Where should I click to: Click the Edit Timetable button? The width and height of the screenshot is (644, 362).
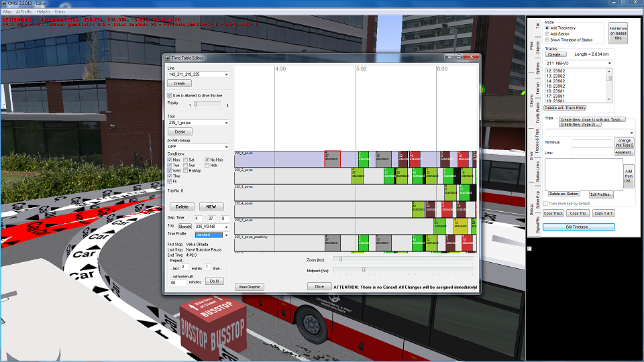(578, 227)
